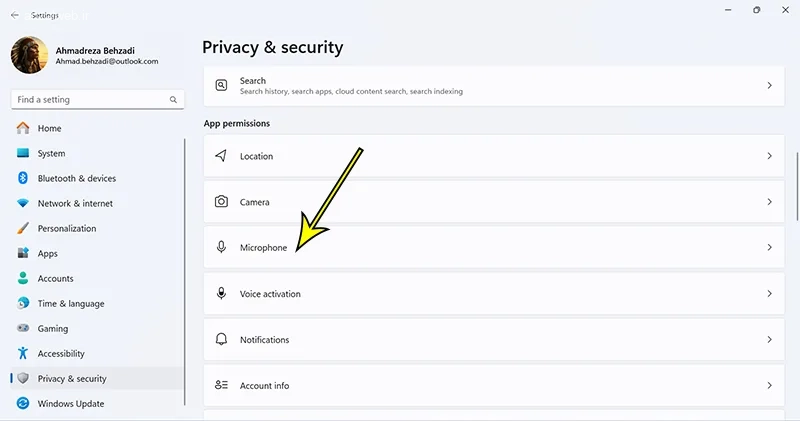The width and height of the screenshot is (800, 421).
Task: Click the Windows Update icon
Action: point(23,404)
